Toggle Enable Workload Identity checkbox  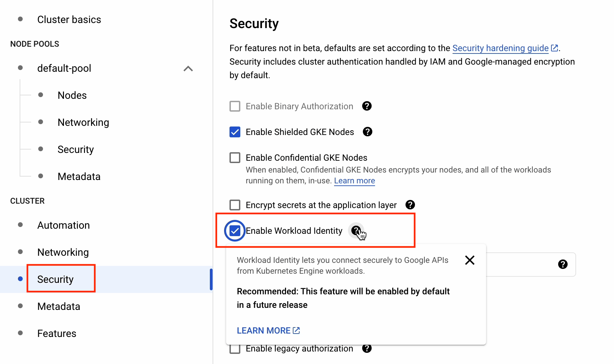(235, 231)
